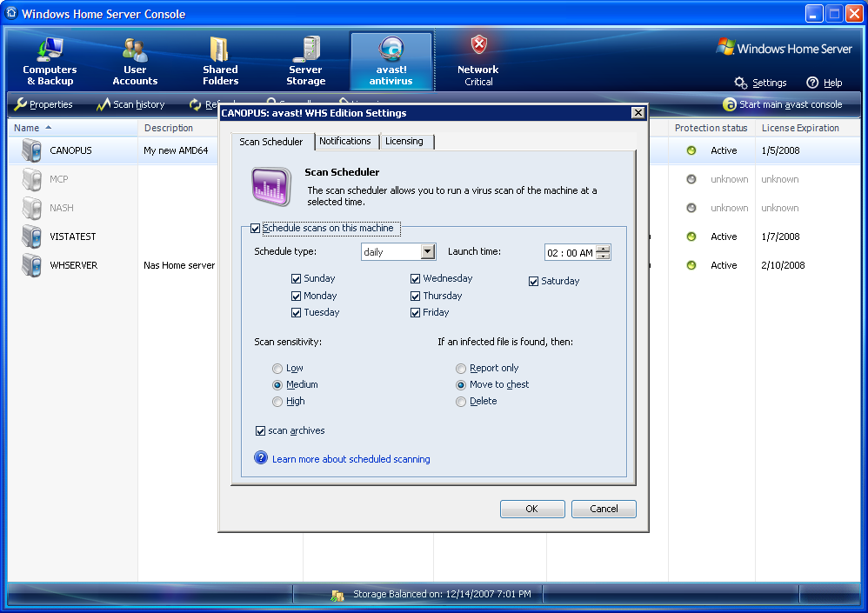The image size is (868, 613).
Task: Uncheck Tuesday checkbox
Action: point(297,312)
